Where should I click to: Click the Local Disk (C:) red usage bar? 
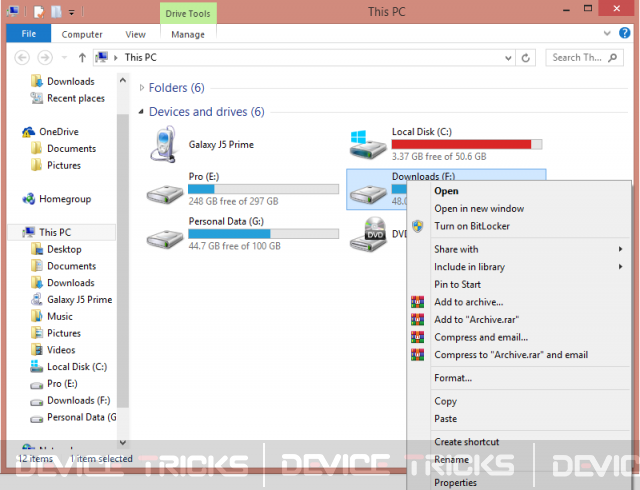coord(467,144)
